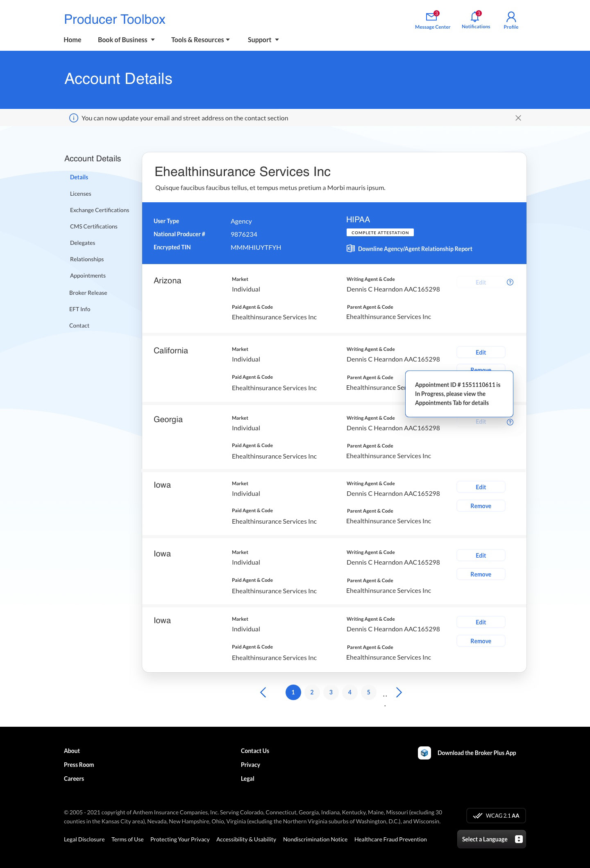
Task: Go to Home in navigation
Action: 73,40
